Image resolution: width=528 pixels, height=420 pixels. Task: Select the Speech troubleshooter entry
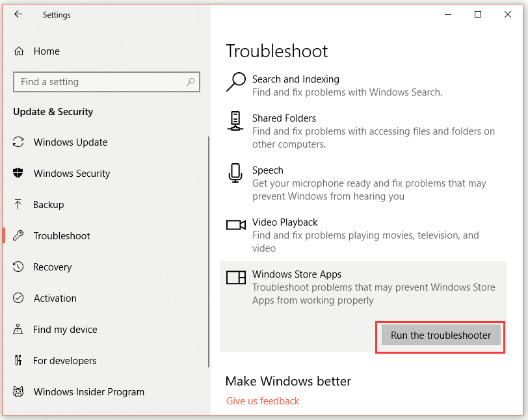coord(363,183)
